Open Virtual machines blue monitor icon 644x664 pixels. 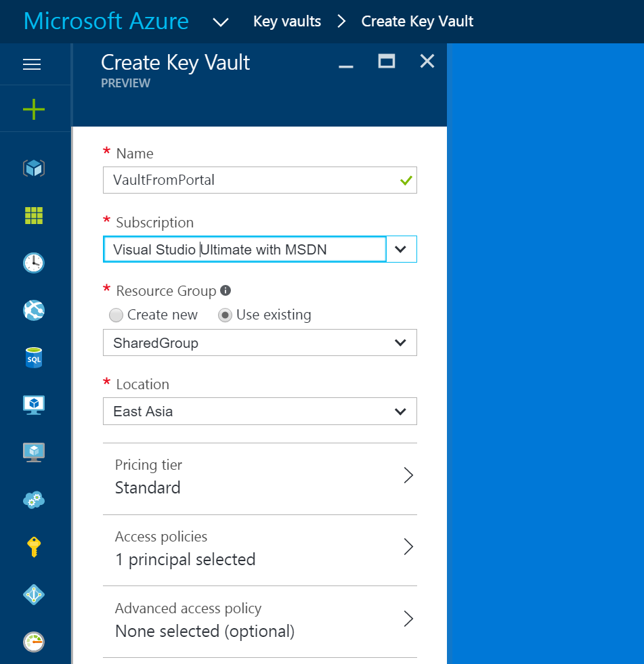(34, 405)
